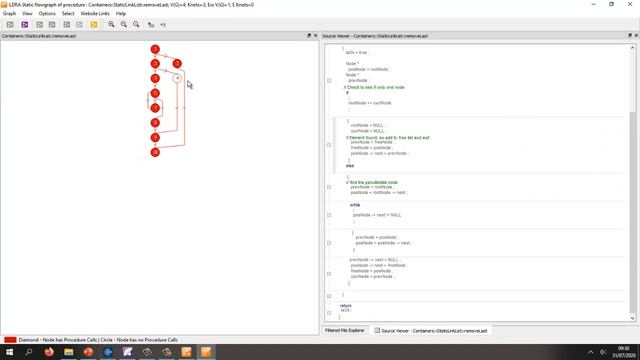The height and width of the screenshot is (360, 640).
Task: Click the 'prevNode -> next = NULL' line
Action: [x=375, y=260]
